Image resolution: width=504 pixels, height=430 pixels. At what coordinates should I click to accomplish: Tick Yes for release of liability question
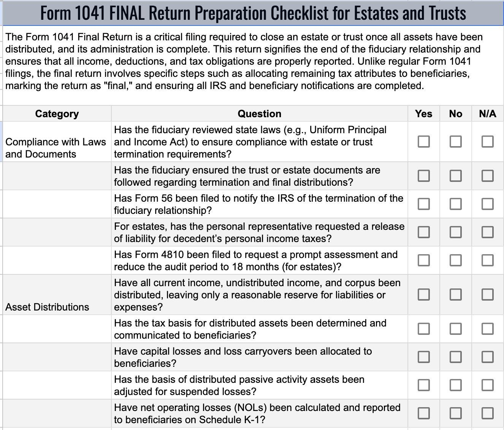point(423,232)
